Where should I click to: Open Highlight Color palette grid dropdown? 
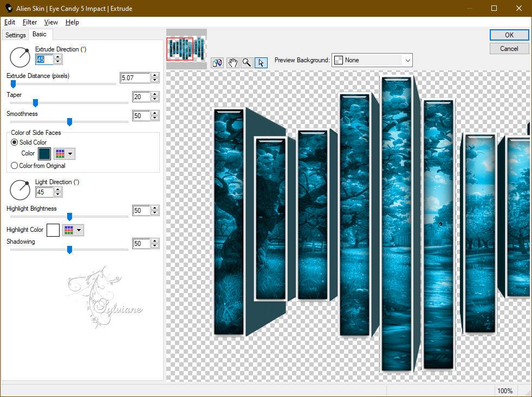coord(73,230)
